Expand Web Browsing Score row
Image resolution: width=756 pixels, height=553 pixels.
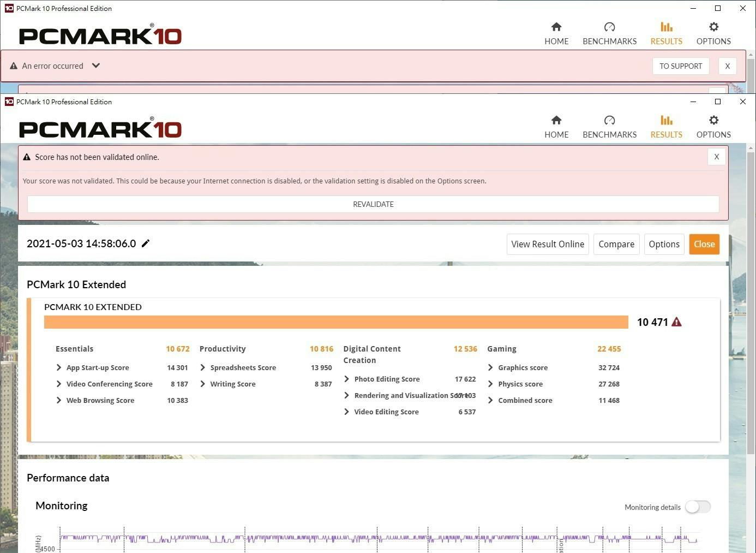[x=59, y=400]
